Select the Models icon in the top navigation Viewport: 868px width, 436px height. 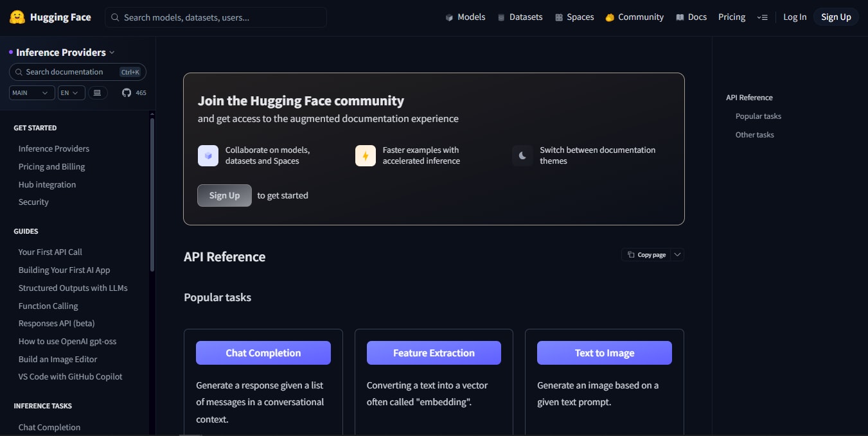click(449, 17)
